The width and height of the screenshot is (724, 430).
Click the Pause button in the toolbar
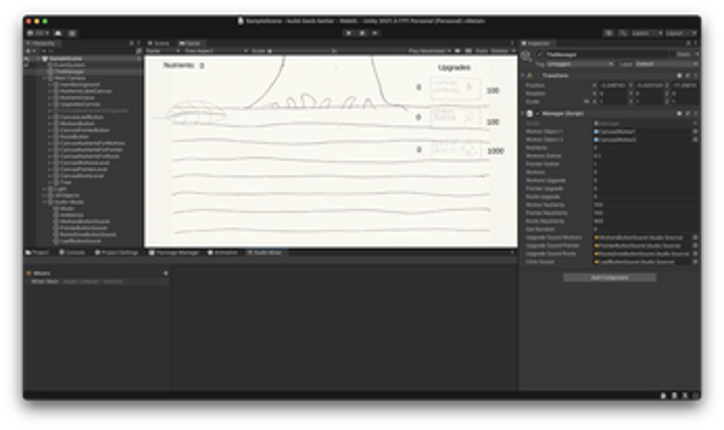click(x=362, y=33)
